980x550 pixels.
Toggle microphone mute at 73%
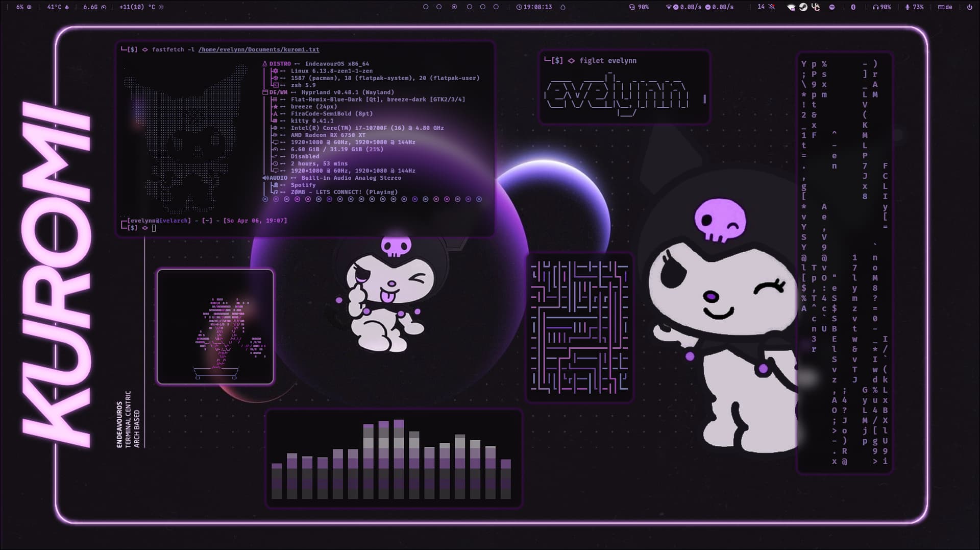914,7
